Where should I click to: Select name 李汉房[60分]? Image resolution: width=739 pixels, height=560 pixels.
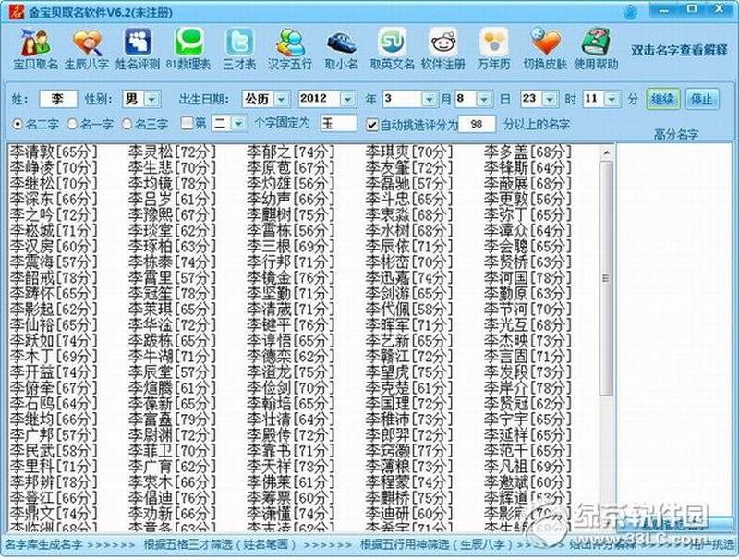(54, 246)
